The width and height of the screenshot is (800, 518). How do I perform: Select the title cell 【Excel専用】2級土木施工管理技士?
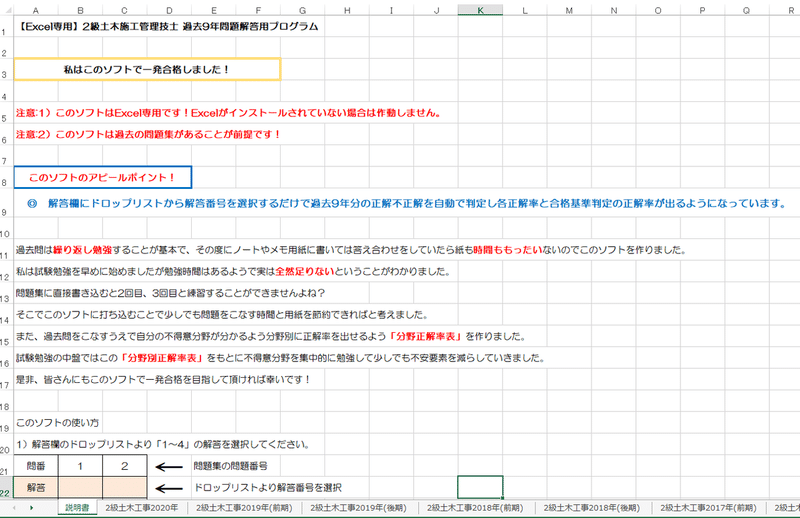[x=167, y=27]
